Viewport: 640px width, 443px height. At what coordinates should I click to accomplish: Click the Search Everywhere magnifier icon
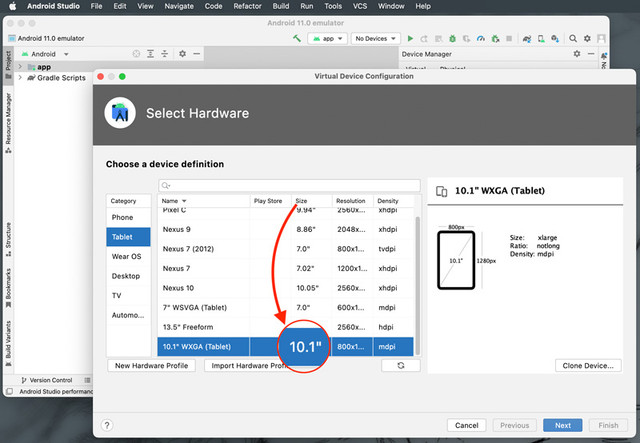[x=573, y=38]
